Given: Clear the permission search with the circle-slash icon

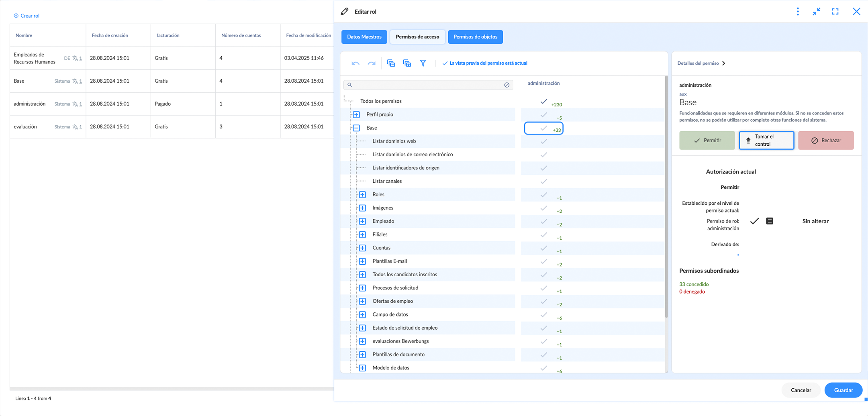Looking at the screenshot, I should point(507,85).
